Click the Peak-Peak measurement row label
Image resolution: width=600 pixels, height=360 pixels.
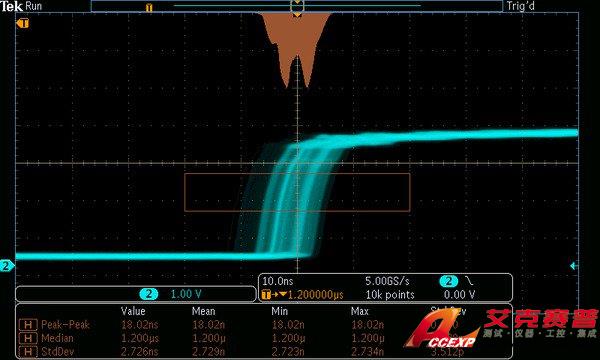[x=65, y=325]
